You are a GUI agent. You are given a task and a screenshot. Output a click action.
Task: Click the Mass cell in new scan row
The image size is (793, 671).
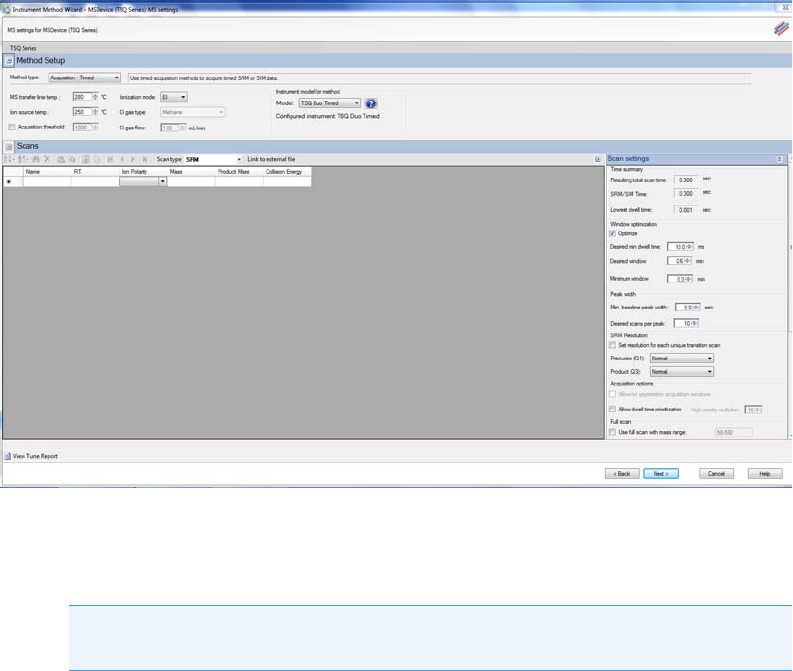click(x=191, y=182)
